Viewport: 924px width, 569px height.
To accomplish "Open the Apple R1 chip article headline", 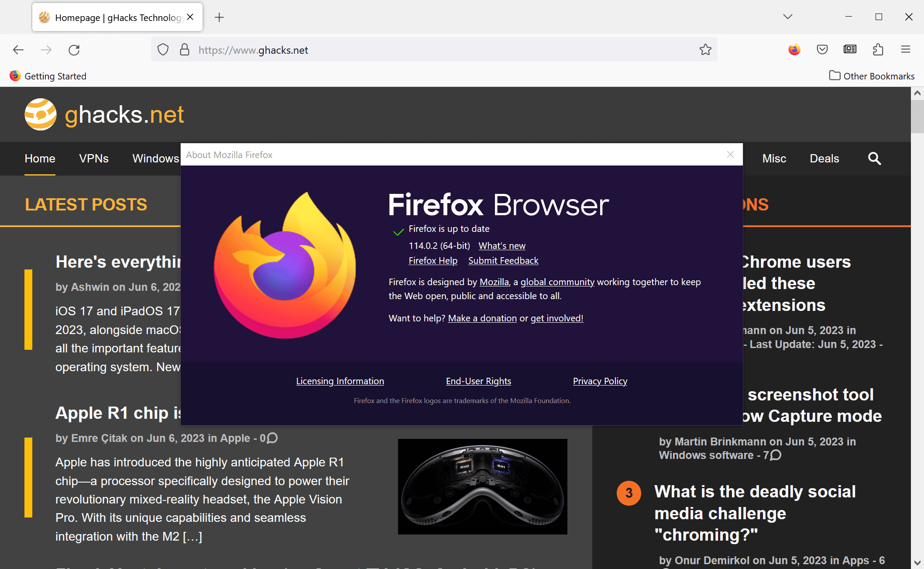I will 118,413.
